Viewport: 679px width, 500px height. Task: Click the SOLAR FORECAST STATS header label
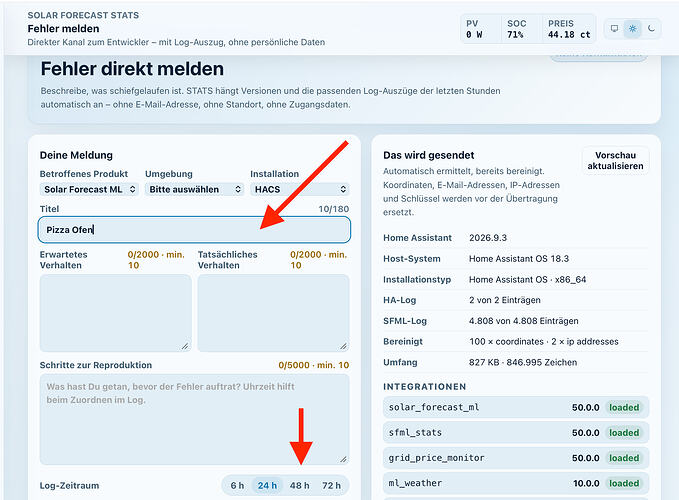pos(83,15)
